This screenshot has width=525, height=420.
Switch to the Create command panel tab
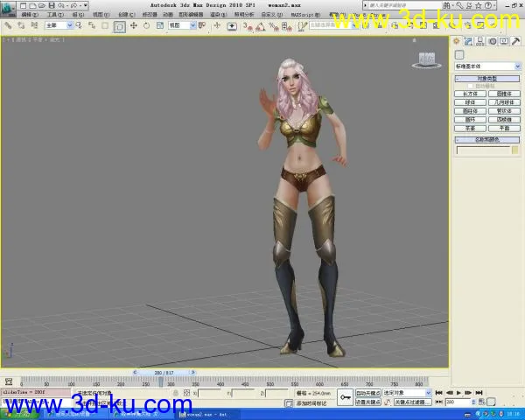click(457, 41)
